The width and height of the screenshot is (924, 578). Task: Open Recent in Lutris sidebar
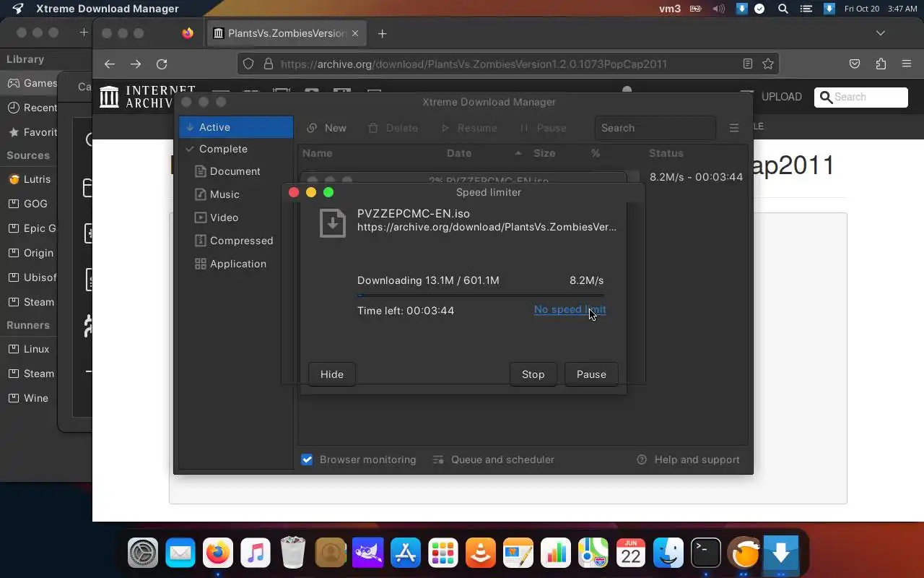pyautogui.click(x=32, y=108)
